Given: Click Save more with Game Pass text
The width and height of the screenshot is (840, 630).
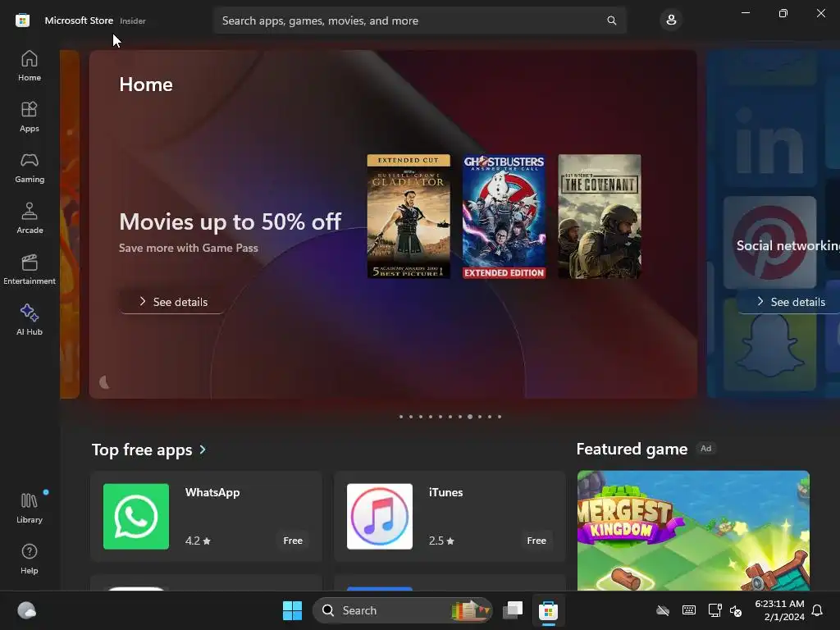Looking at the screenshot, I should 189,248.
